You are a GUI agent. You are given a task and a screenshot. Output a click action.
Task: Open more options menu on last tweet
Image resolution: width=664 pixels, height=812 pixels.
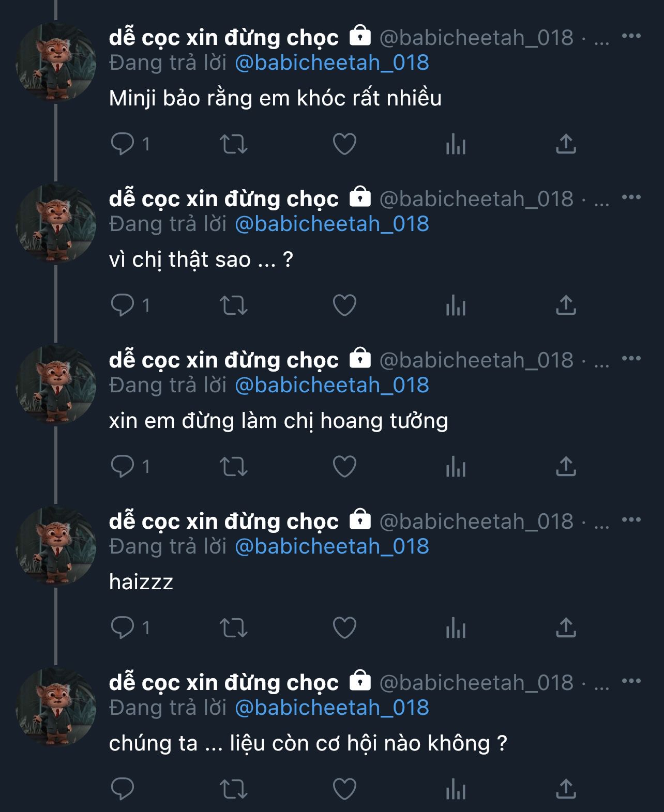pyautogui.click(x=631, y=681)
